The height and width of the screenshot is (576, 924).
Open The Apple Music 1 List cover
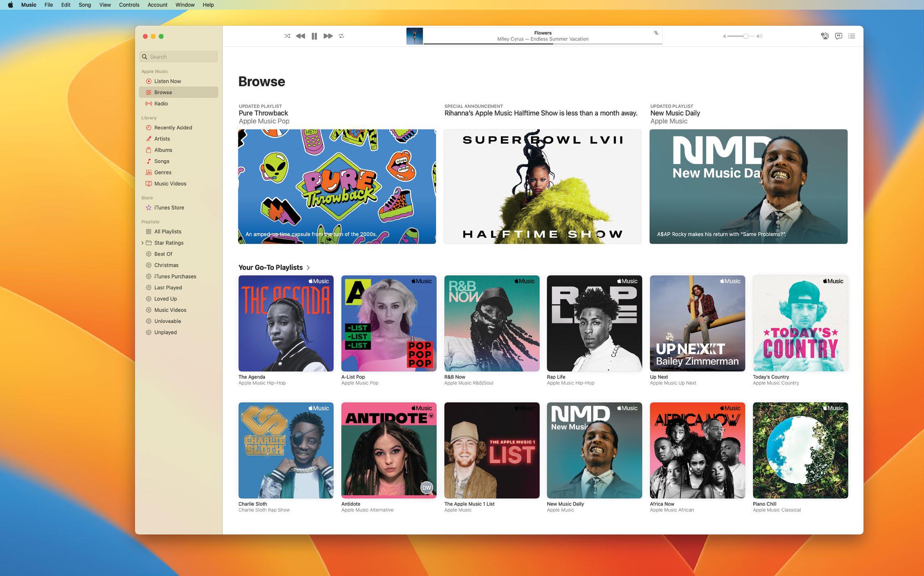click(492, 450)
